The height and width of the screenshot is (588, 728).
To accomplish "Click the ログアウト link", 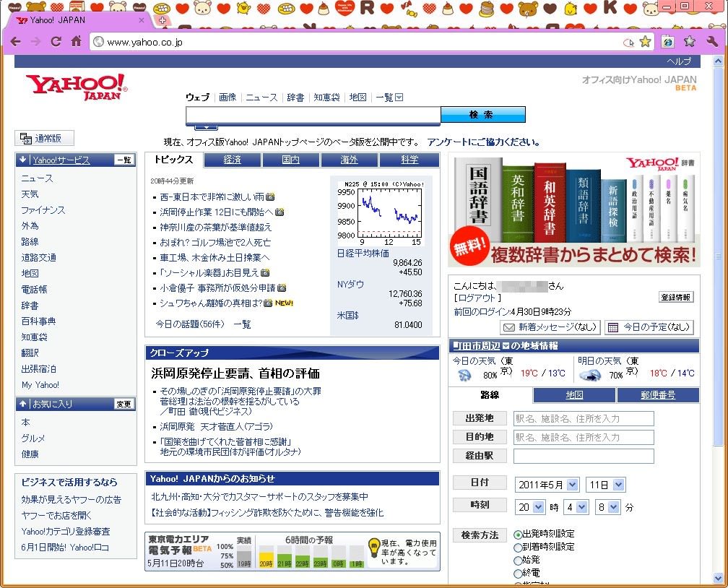I will [477, 298].
